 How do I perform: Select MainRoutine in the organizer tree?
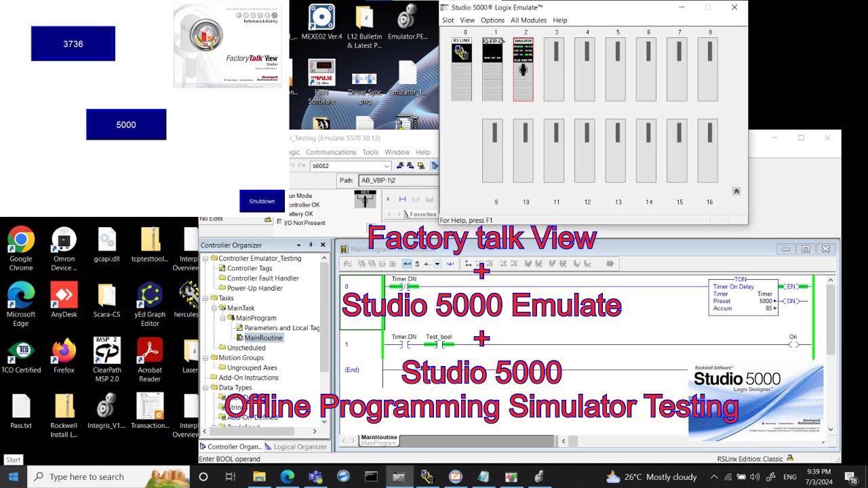click(263, 338)
